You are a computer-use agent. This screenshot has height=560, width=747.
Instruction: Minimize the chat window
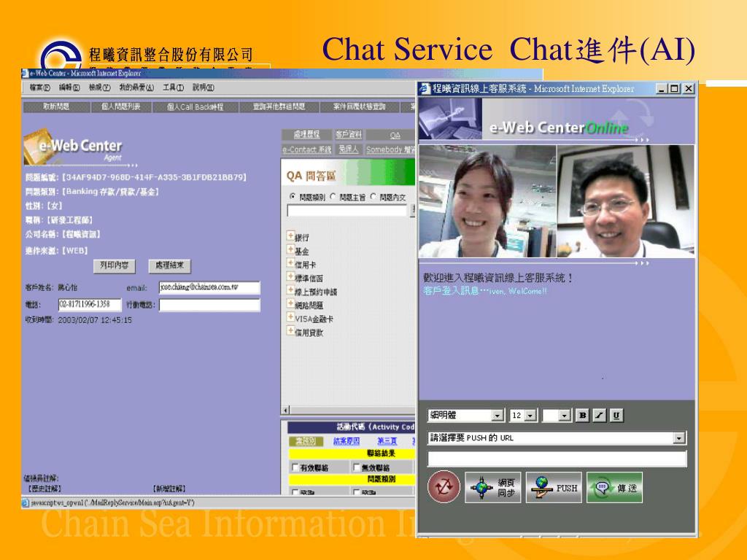(x=662, y=88)
